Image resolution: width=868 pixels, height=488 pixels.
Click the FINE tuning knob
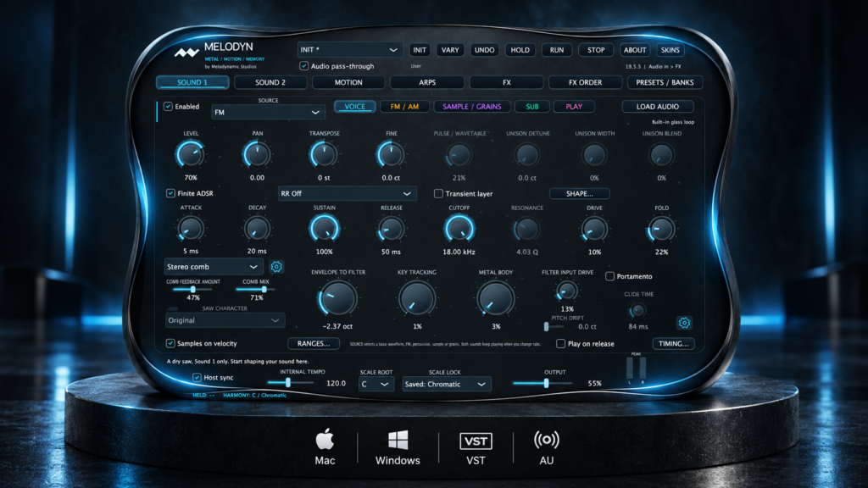click(391, 155)
